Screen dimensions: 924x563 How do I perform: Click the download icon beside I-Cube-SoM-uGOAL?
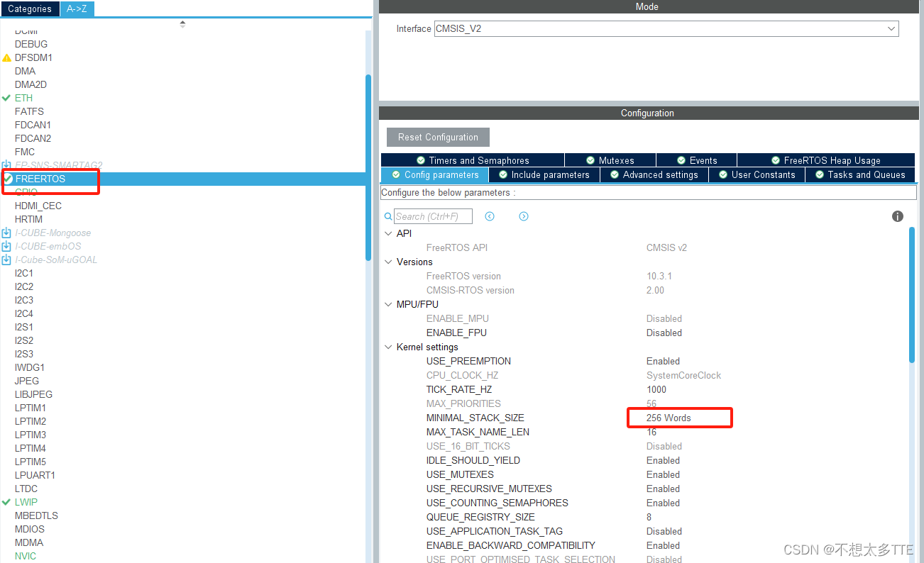(x=6, y=260)
